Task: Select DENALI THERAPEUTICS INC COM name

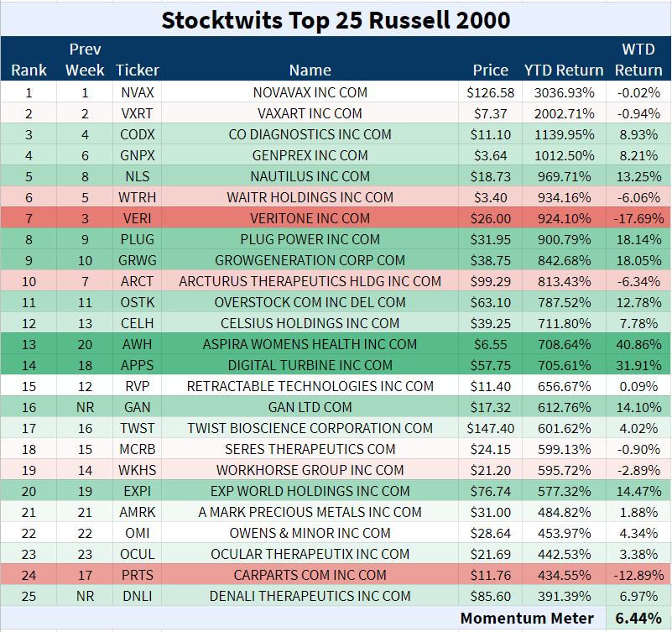Action: click(x=310, y=597)
